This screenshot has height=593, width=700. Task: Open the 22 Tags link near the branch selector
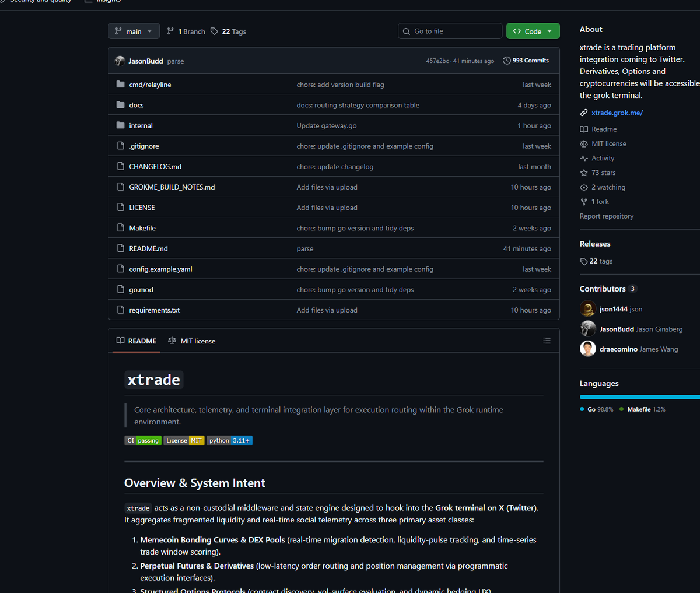point(228,31)
